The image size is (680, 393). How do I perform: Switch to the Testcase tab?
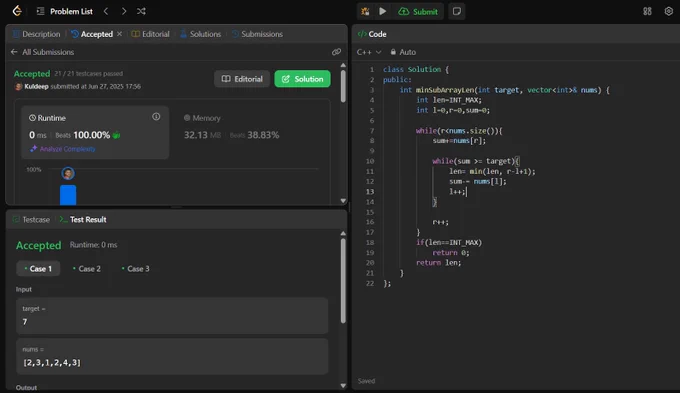coord(31,219)
